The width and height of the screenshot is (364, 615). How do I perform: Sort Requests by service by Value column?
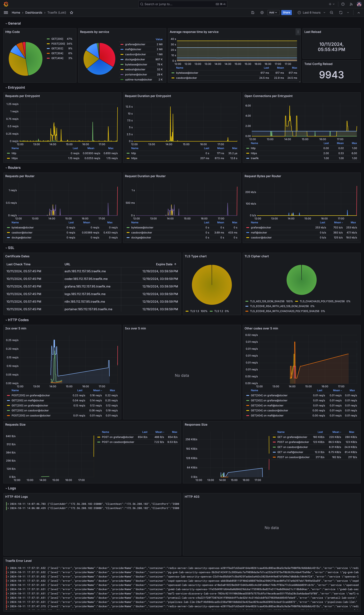point(159,39)
